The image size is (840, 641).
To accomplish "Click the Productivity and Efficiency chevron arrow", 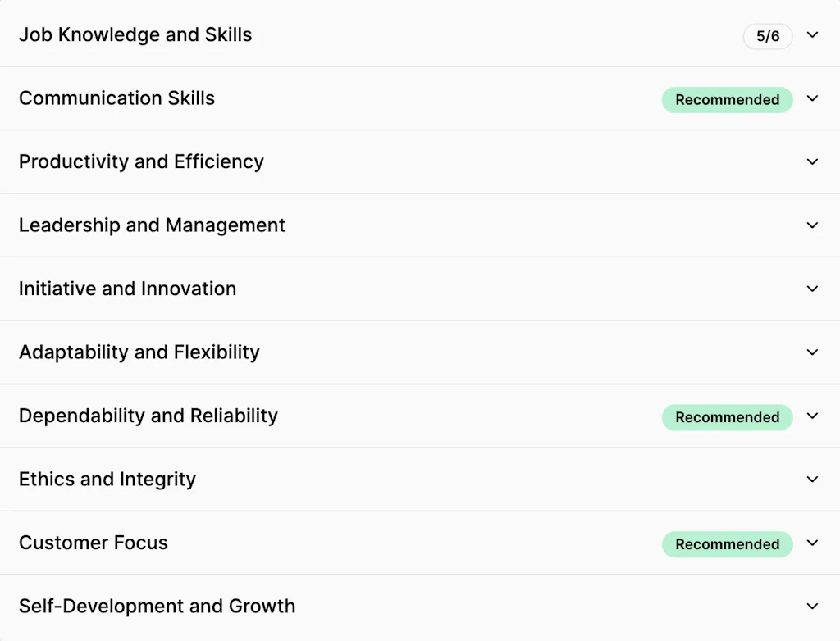I will click(812, 161).
